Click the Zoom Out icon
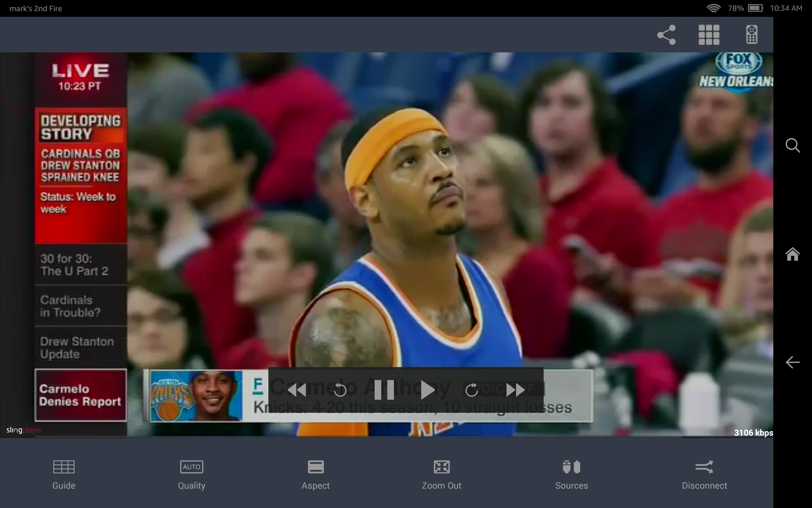The height and width of the screenshot is (508, 812). tap(442, 467)
